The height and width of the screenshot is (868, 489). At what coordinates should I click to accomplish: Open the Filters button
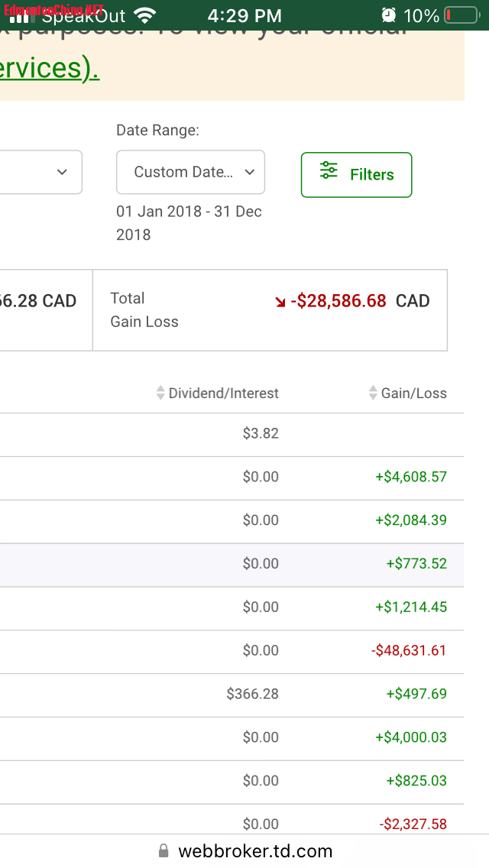(x=356, y=175)
